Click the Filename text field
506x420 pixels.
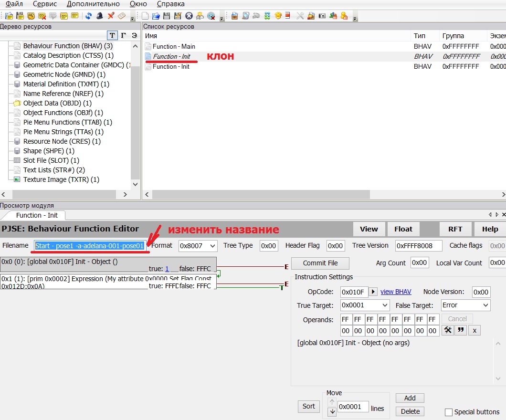[x=90, y=246]
